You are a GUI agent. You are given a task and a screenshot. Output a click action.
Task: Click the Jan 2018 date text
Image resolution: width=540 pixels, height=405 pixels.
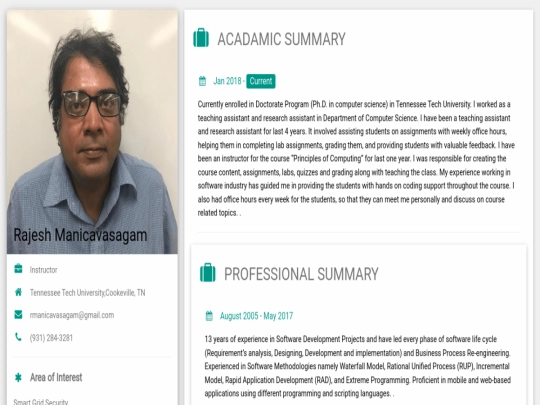(227, 81)
